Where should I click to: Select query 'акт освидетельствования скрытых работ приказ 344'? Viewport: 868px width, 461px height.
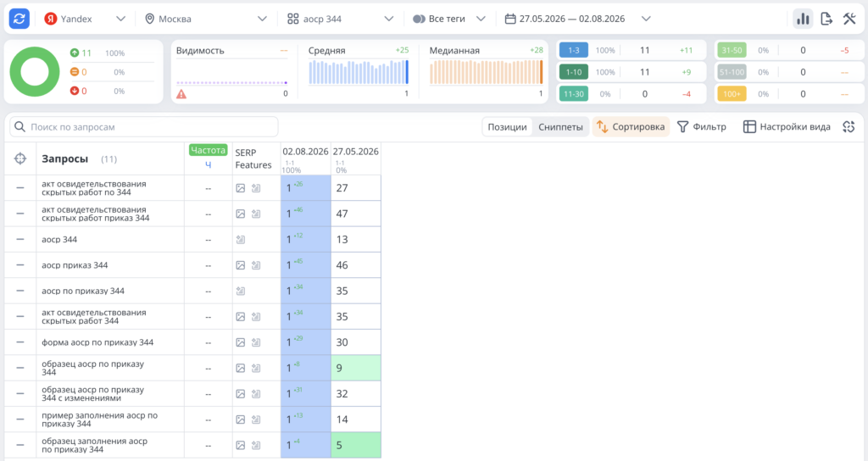point(96,214)
